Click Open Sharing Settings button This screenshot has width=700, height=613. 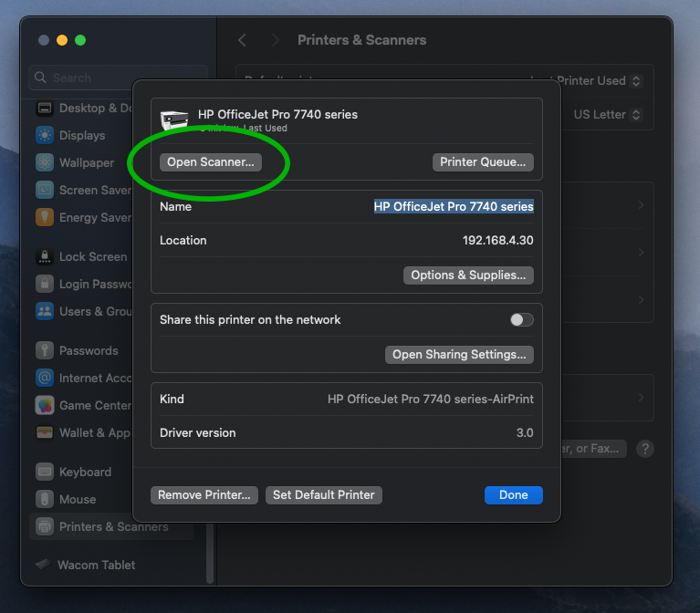pyautogui.click(x=459, y=355)
